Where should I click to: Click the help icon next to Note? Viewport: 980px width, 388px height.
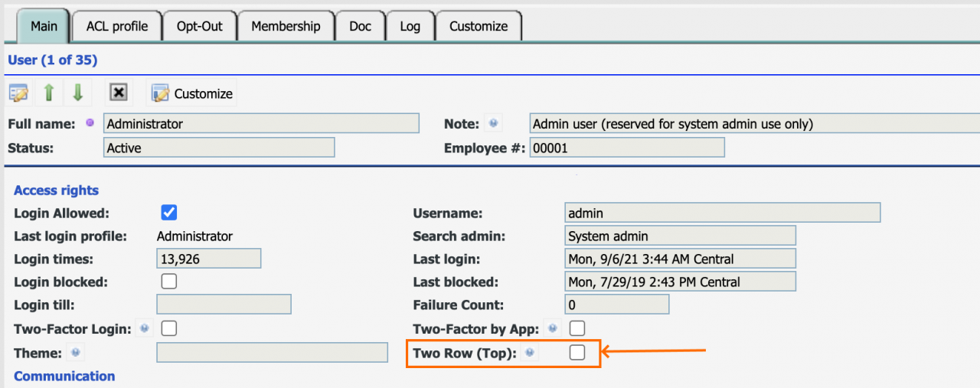(x=494, y=123)
